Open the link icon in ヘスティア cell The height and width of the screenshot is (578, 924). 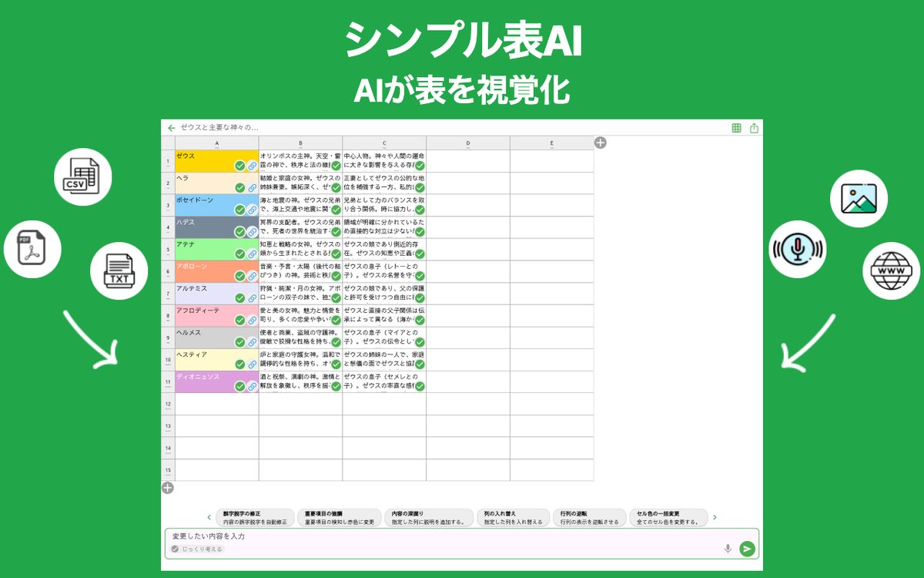click(252, 365)
